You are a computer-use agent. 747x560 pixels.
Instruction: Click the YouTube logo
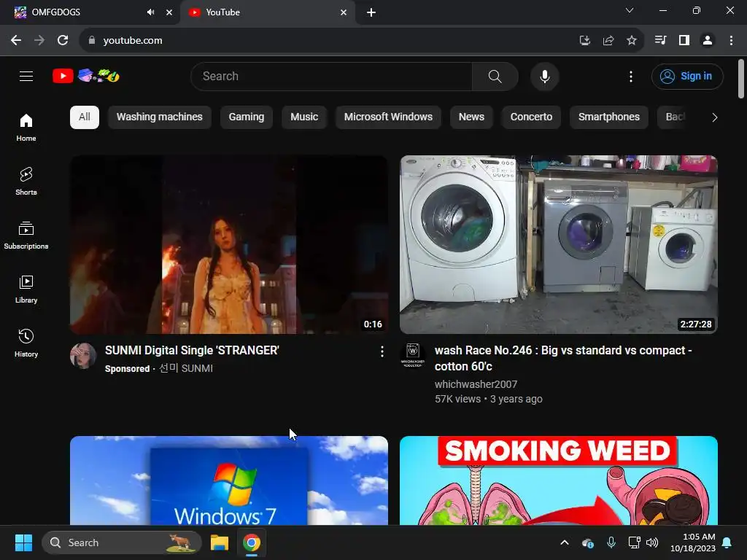(86, 76)
